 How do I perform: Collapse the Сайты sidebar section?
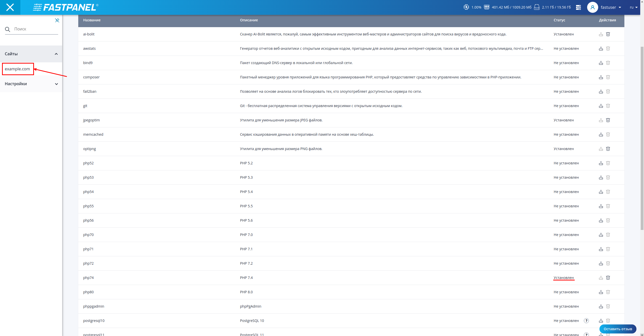pos(31,54)
